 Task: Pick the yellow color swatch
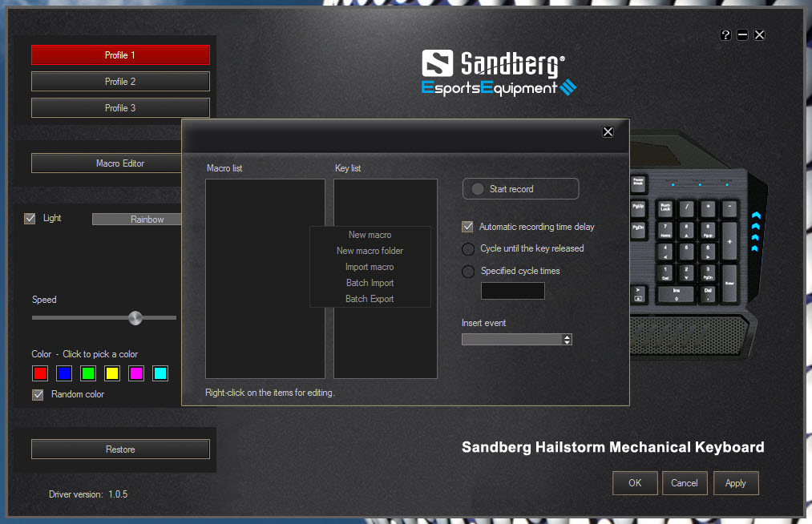[x=112, y=373]
